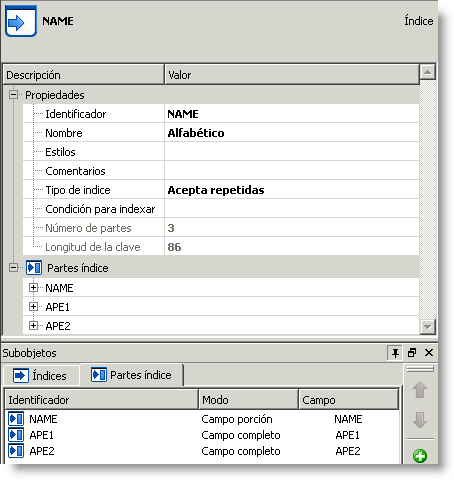Select the Propiedades group label
The image size is (454, 480).
pyautogui.click(x=55, y=95)
